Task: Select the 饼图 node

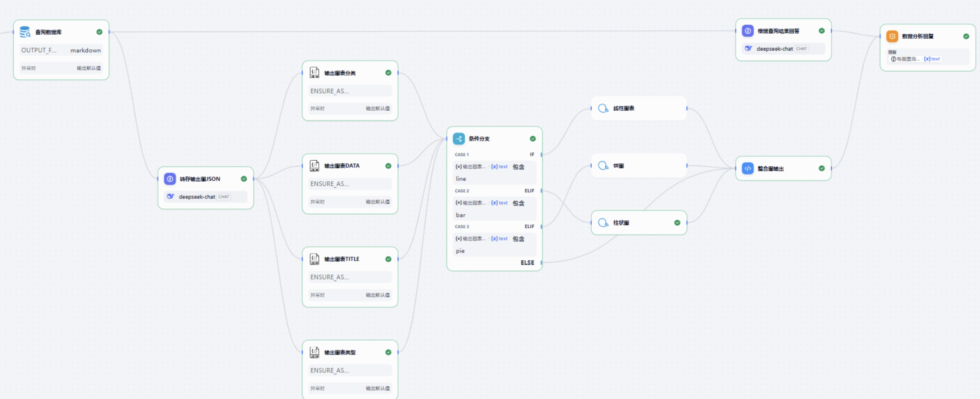Action: 639,166
